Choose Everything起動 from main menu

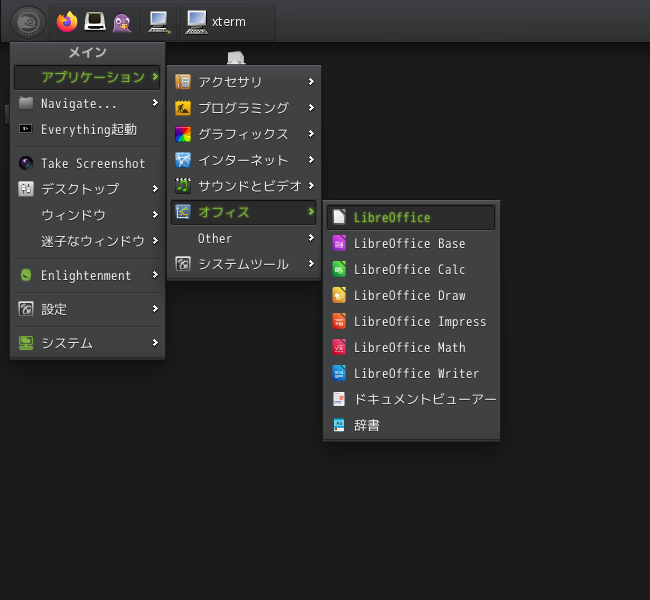pos(87,129)
